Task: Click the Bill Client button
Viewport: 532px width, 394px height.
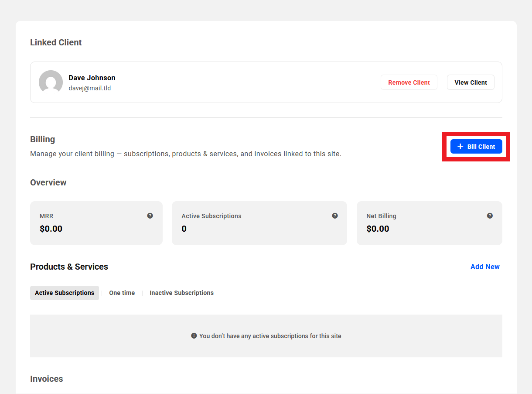Action: [x=476, y=147]
